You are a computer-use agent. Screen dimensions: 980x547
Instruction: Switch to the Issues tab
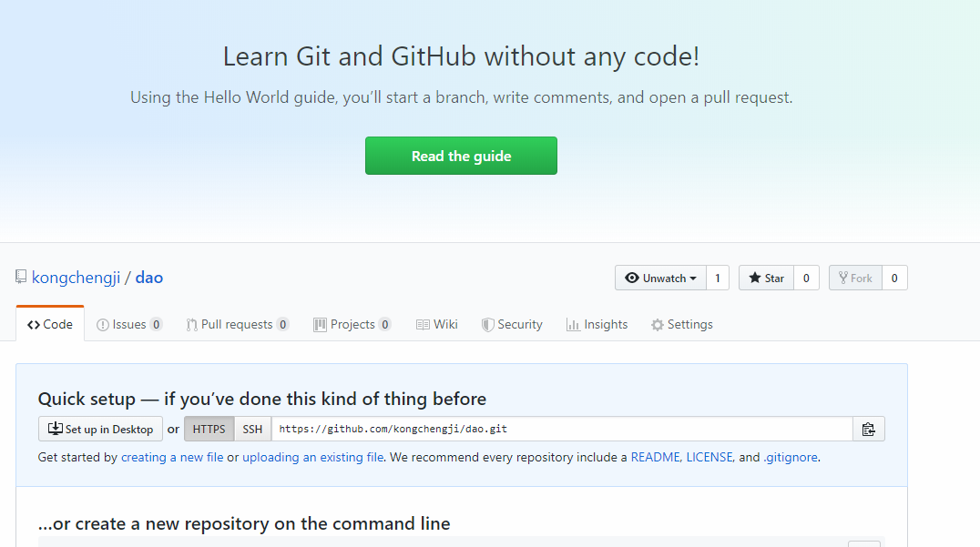coord(129,324)
